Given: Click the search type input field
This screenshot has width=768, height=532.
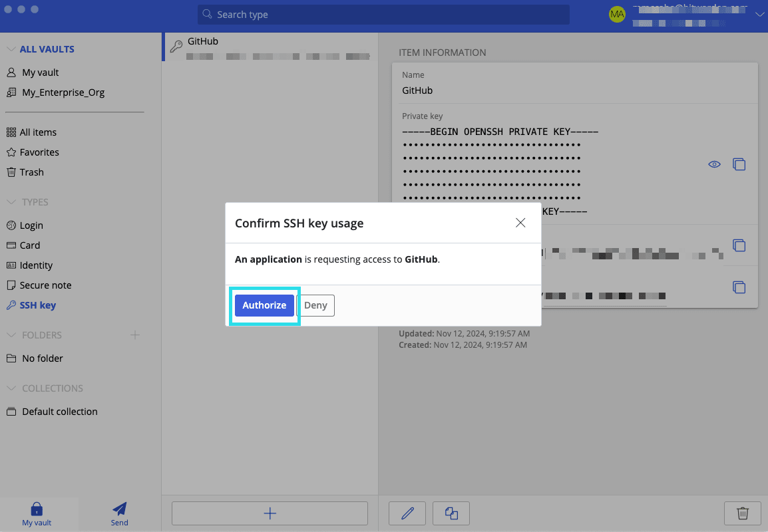Looking at the screenshot, I should click(383, 14).
